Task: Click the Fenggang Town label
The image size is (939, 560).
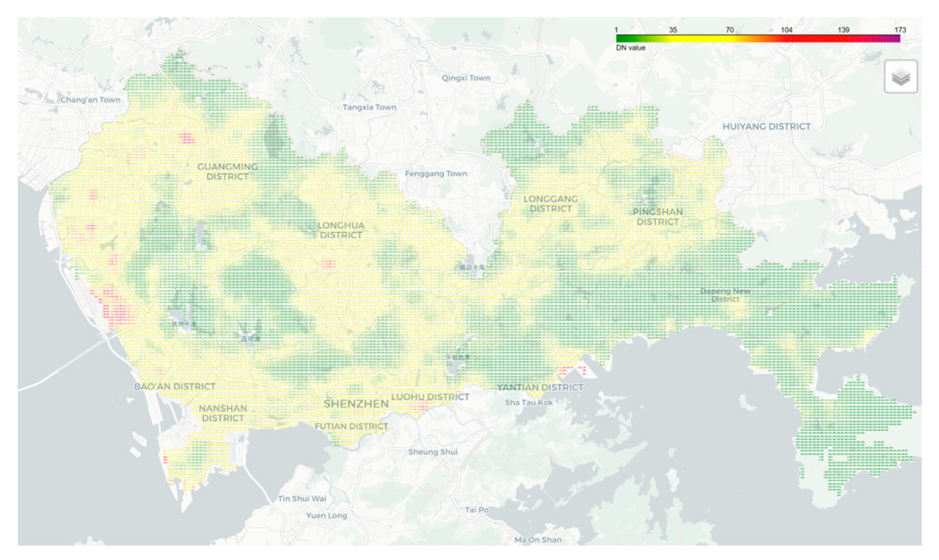Action: tap(436, 173)
